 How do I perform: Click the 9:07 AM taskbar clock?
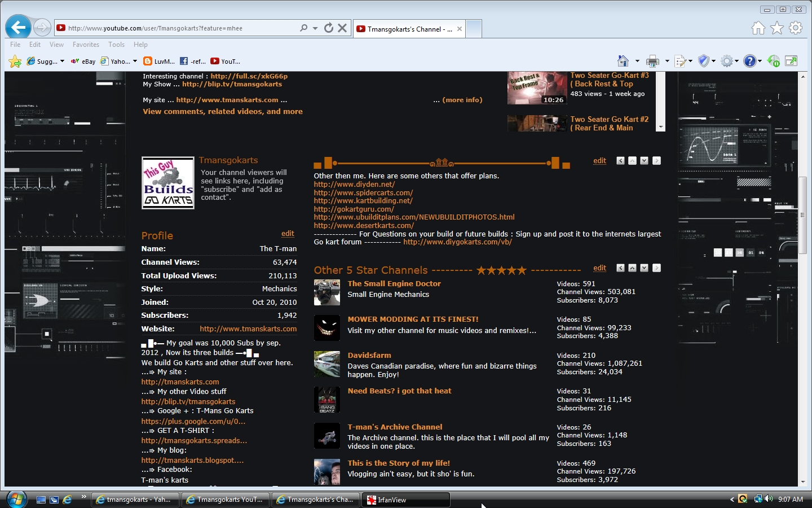point(791,500)
